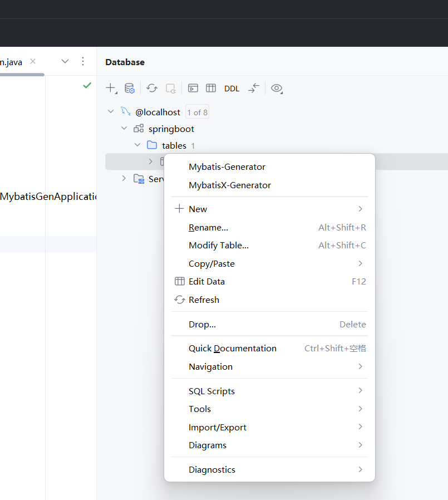Open the Diagrams submenu
This screenshot has width=448, height=500.
click(269, 445)
